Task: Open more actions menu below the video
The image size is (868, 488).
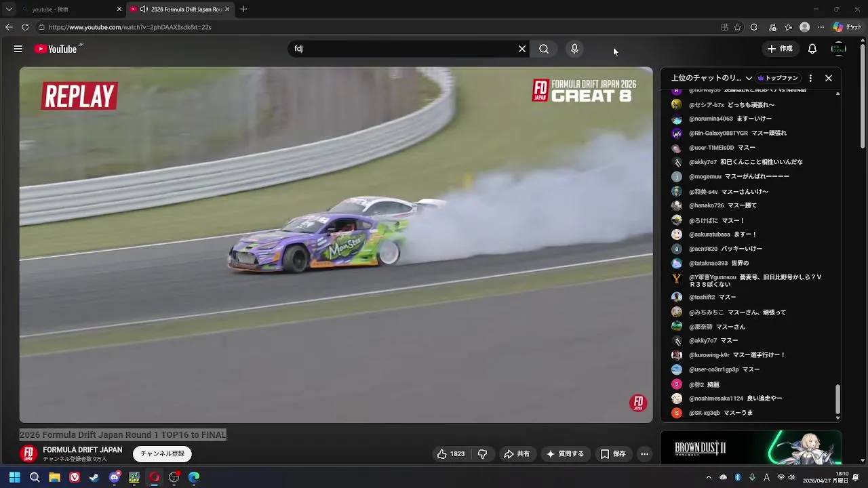Action: (645, 454)
